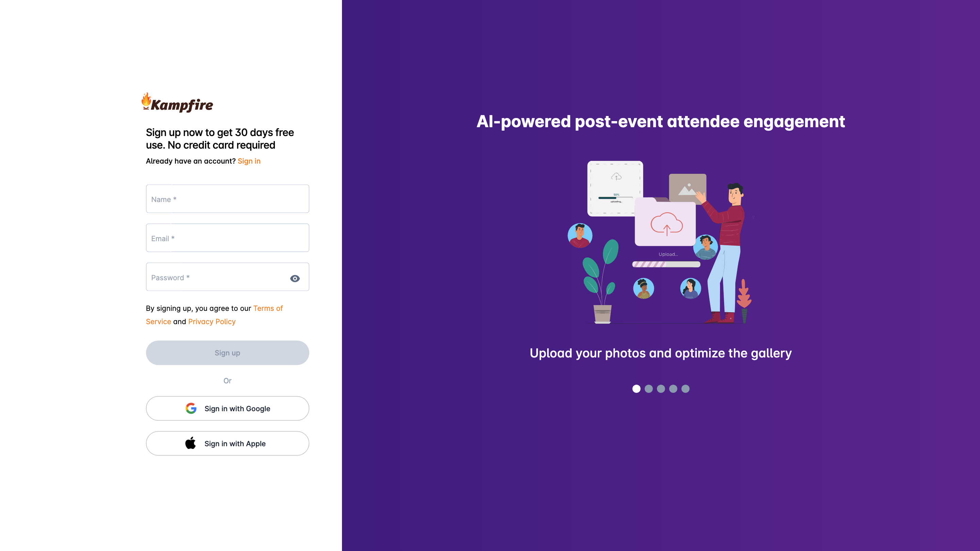Choose Sign in with Apple

[228, 444]
